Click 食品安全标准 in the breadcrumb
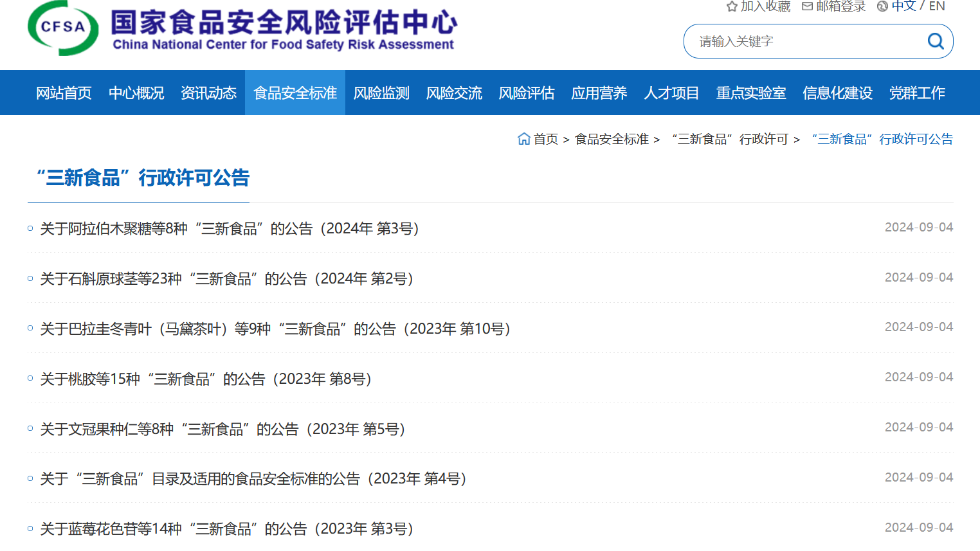The width and height of the screenshot is (980, 551). 611,140
